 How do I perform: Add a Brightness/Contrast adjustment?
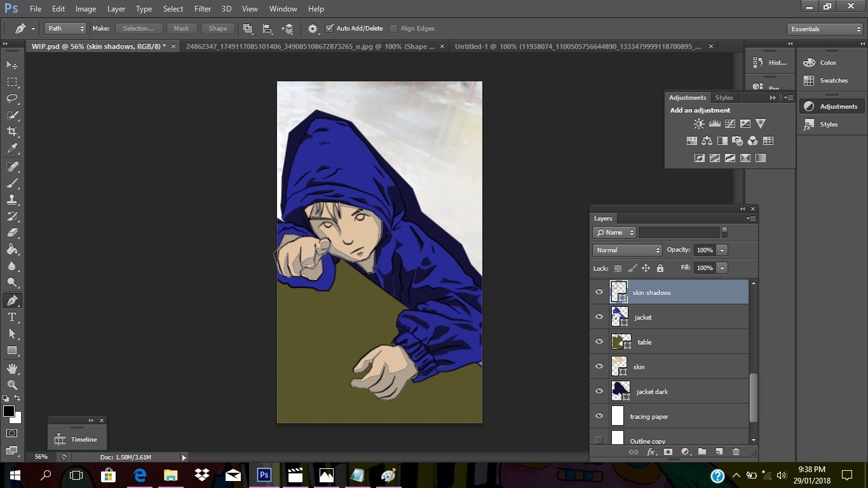point(699,124)
